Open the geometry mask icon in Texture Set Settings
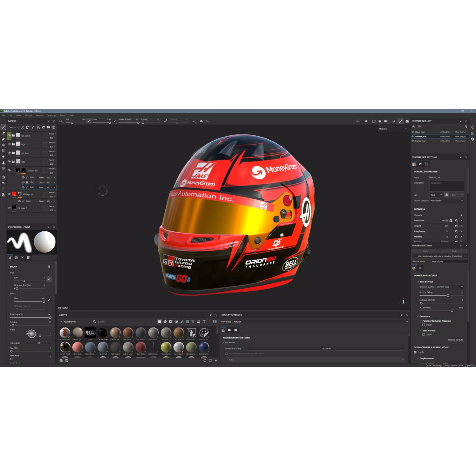 point(427,164)
